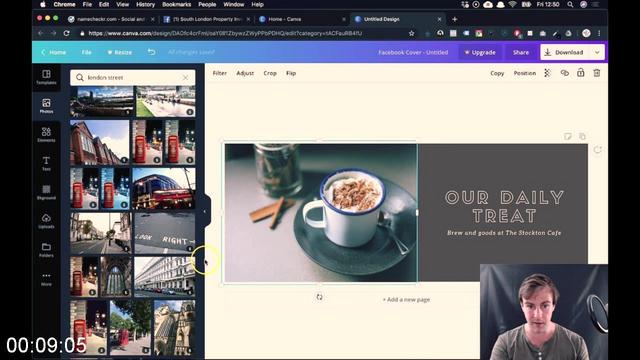
Task: Open the Resize dropdown
Action: (x=120, y=52)
